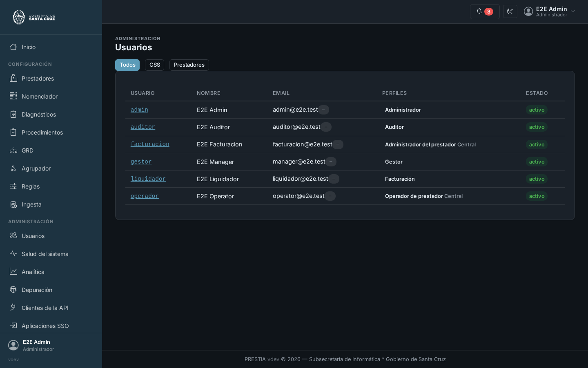Click the Prestadores building icon in sidebar
Image resolution: width=588 pixels, height=368 pixels.
pos(13,79)
